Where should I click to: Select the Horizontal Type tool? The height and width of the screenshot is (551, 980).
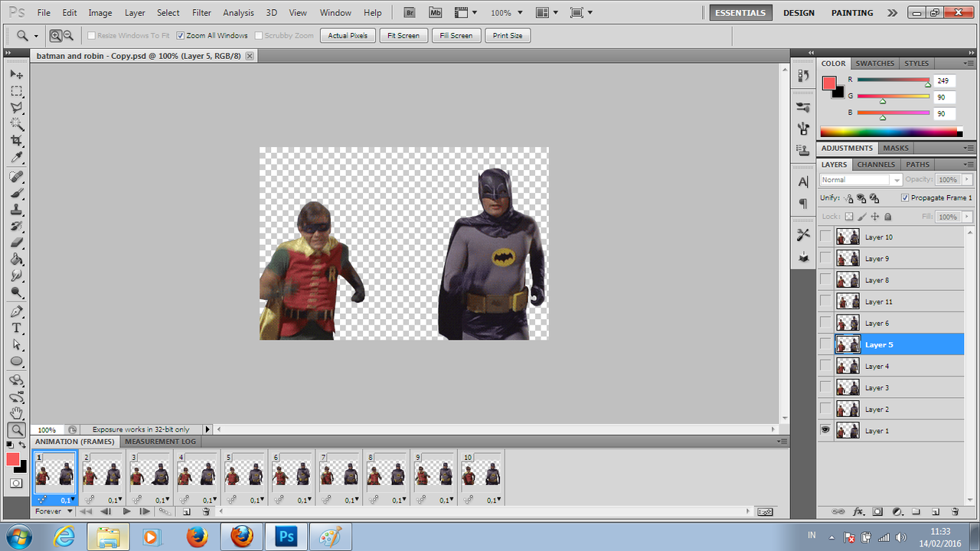pos(16,328)
